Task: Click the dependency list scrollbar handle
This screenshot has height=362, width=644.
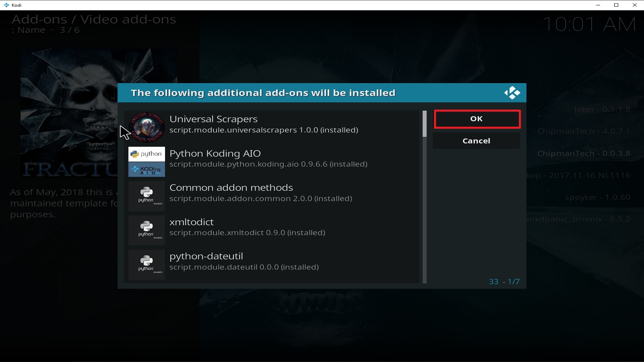Action: pos(425,124)
